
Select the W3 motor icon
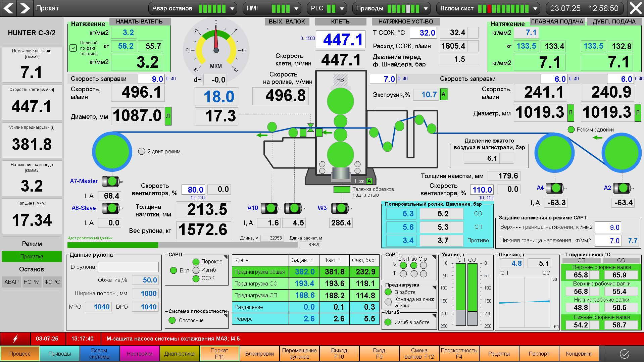[x=341, y=208]
